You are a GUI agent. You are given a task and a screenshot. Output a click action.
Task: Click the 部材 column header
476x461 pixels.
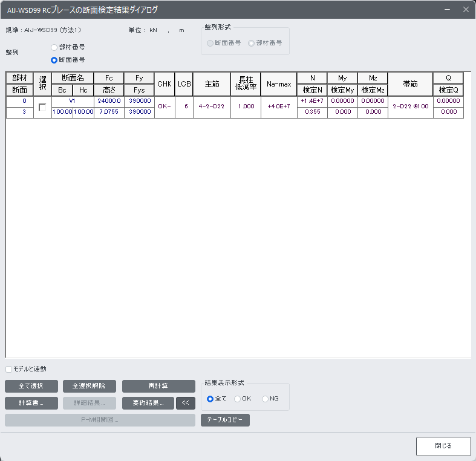click(x=20, y=78)
